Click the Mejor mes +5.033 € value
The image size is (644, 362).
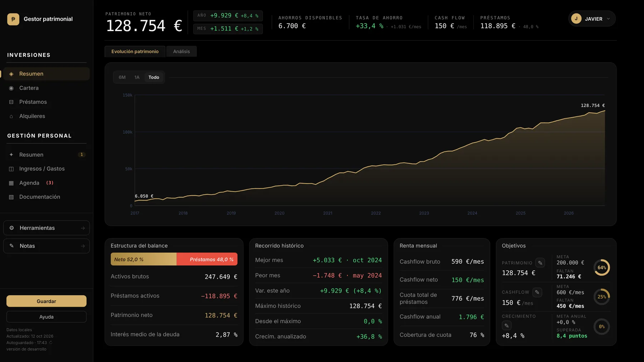[x=347, y=260]
